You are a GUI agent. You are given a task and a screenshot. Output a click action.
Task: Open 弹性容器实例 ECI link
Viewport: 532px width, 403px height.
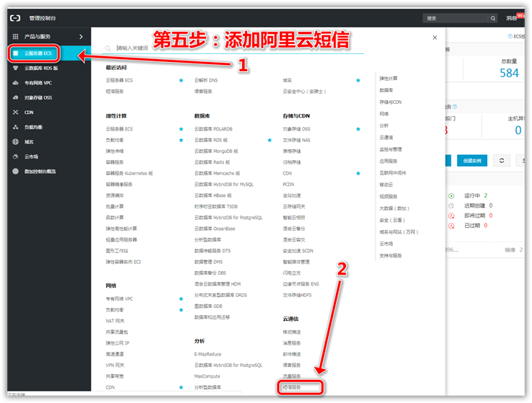pyautogui.click(x=123, y=262)
